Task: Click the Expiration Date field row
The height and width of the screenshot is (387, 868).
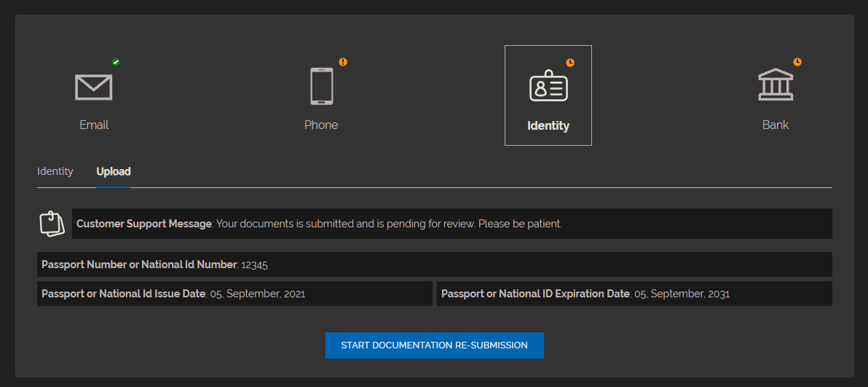Action: coord(634,294)
